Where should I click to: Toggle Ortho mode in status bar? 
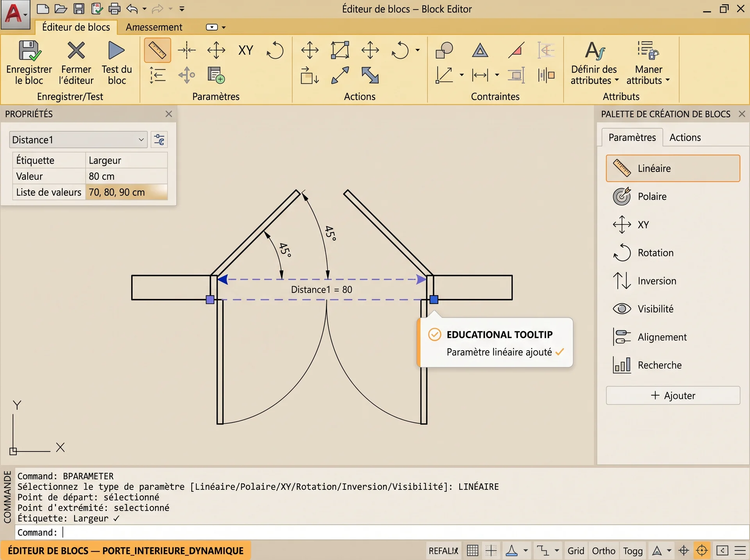click(x=604, y=551)
